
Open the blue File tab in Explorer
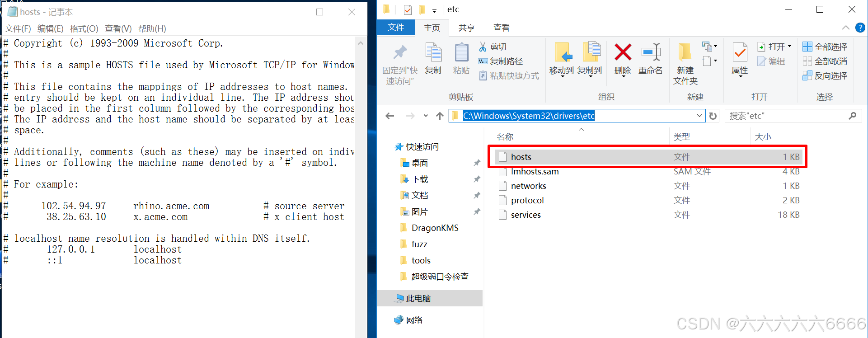click(x=396, y=28)
